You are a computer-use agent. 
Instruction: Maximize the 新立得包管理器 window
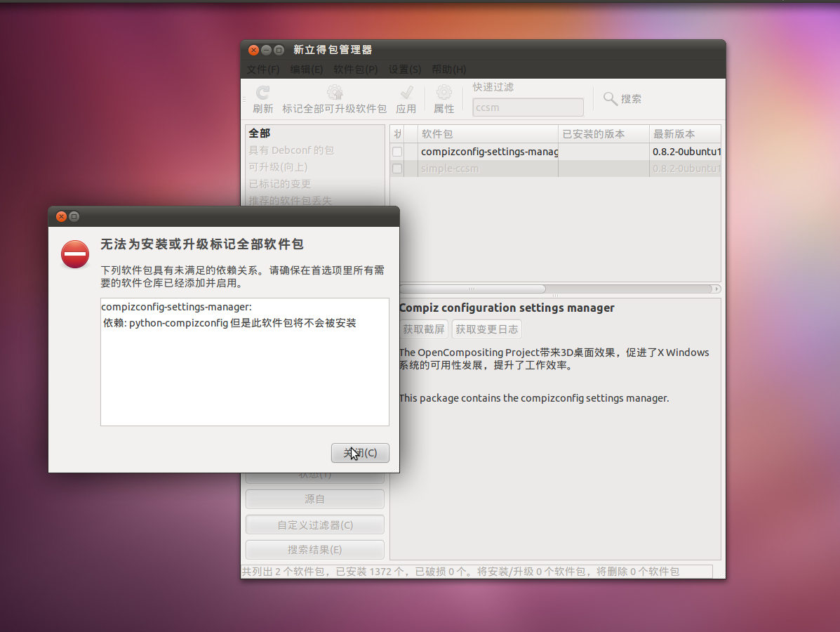[279, 51]
